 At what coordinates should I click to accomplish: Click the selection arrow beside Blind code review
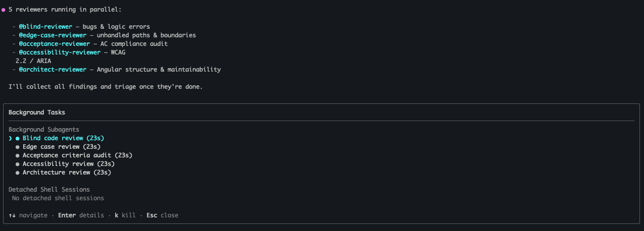[11, 138]
